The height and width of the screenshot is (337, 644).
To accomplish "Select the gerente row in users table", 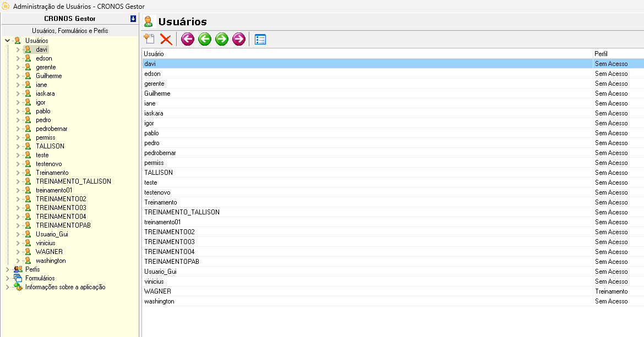I will (x=393, y=84).
